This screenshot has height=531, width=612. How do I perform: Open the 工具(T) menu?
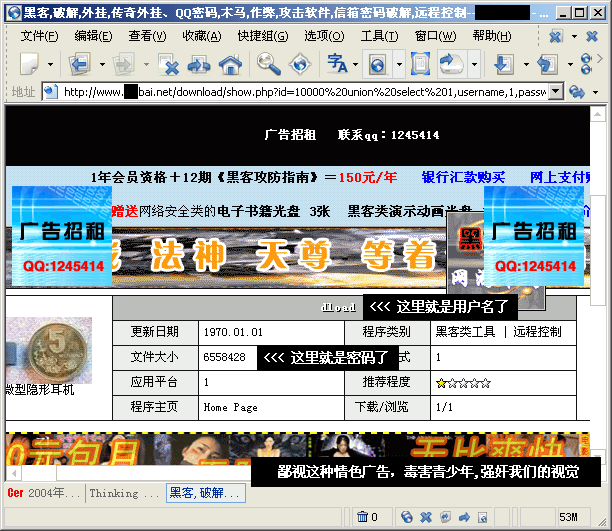379,36
